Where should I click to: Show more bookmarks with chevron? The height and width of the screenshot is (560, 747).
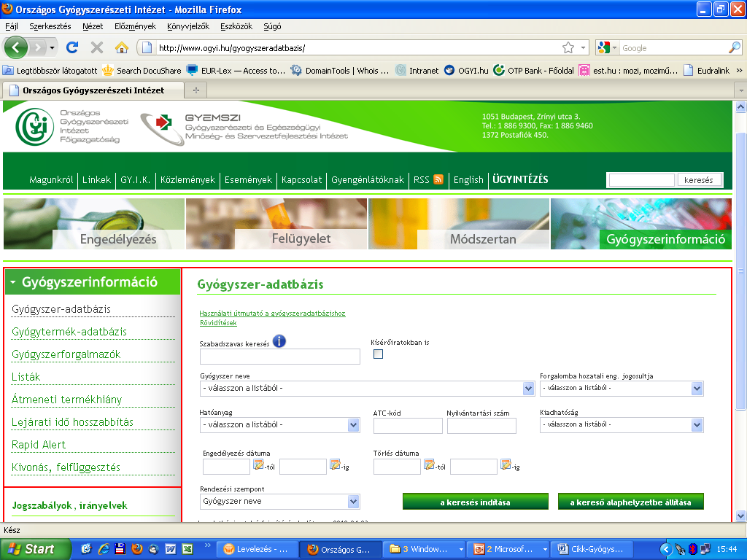(740, 71)
